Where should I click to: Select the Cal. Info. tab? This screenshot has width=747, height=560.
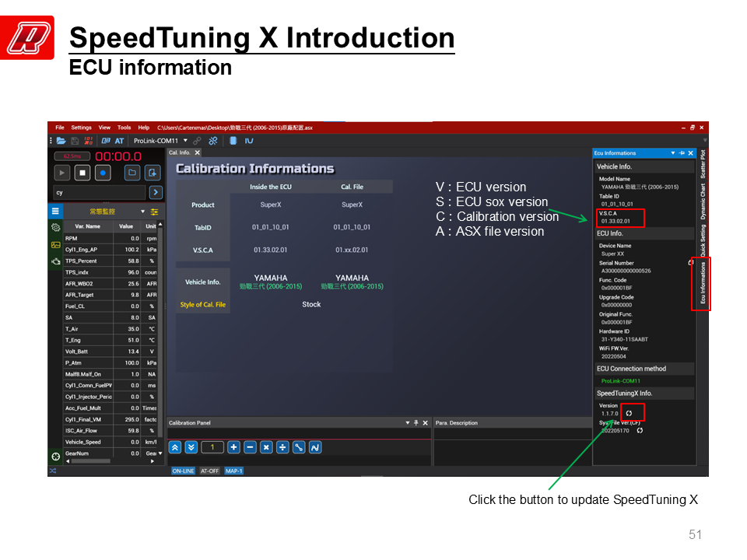click(180, 152)
